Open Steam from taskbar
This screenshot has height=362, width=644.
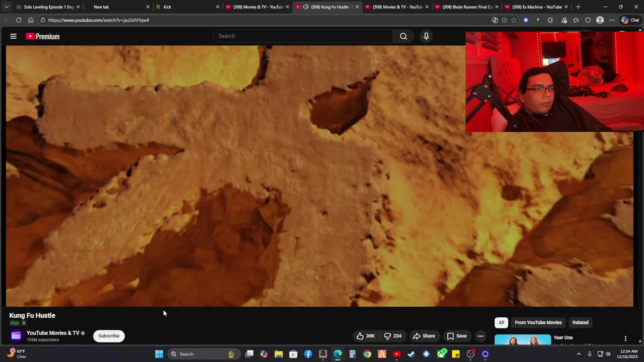pyautogui.click(x=411, y=354)
